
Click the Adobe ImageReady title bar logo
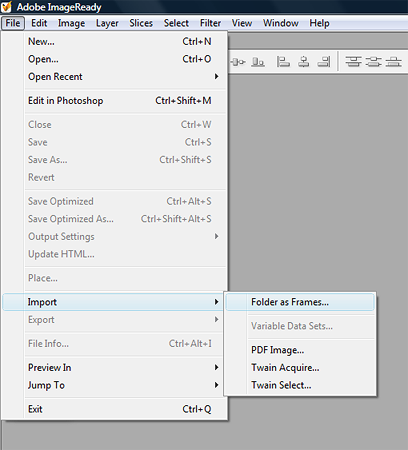click(x=7, y=7)
